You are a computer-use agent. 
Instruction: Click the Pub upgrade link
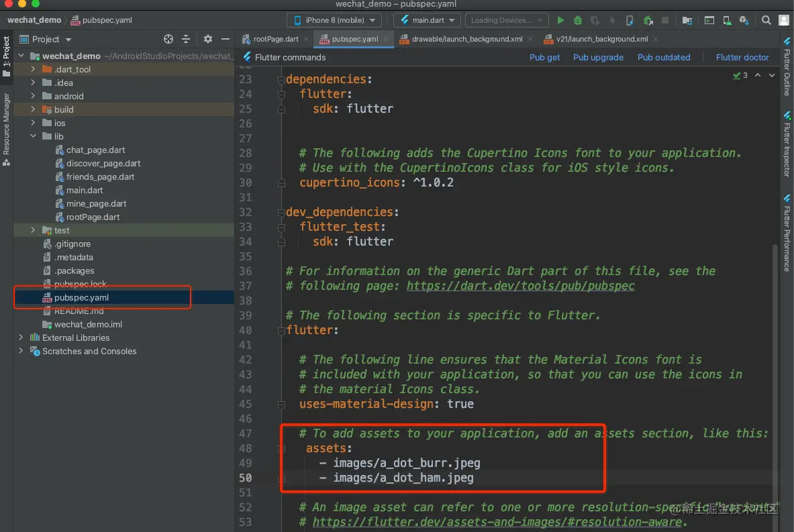click(x=598, y=57)
